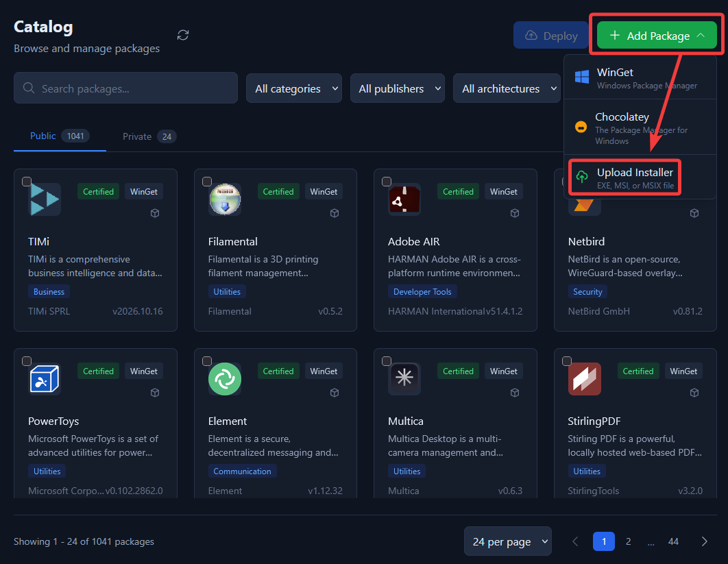Click the Developer Tools tag on Adobe AIR
Viewport: 728px width, 564px height.
click(422, 291)
